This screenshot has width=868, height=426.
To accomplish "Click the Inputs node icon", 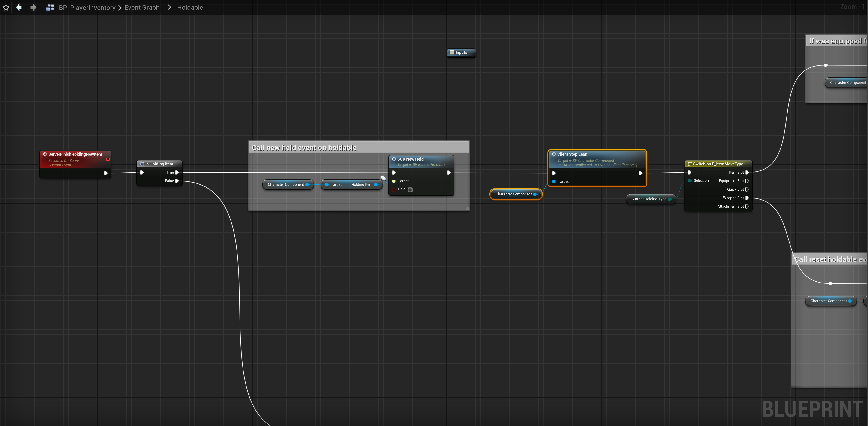I will click(x=452, y=52).
